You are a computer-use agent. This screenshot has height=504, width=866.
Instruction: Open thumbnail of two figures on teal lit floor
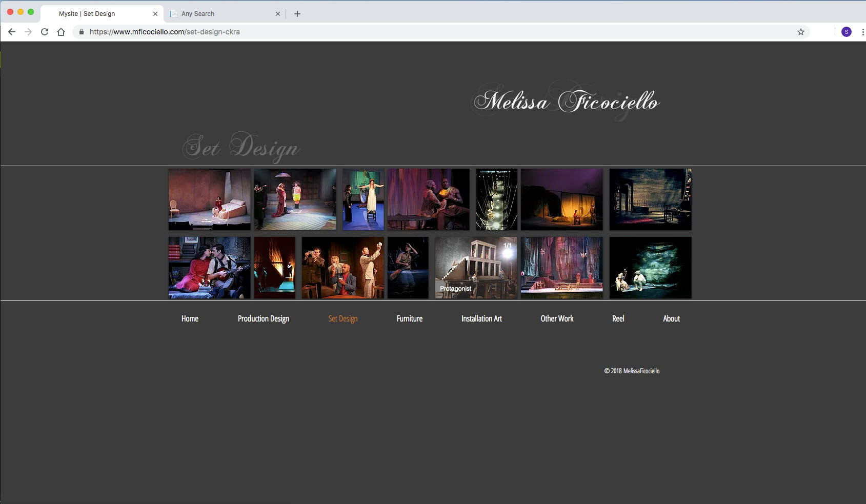(x=651, y=268)
